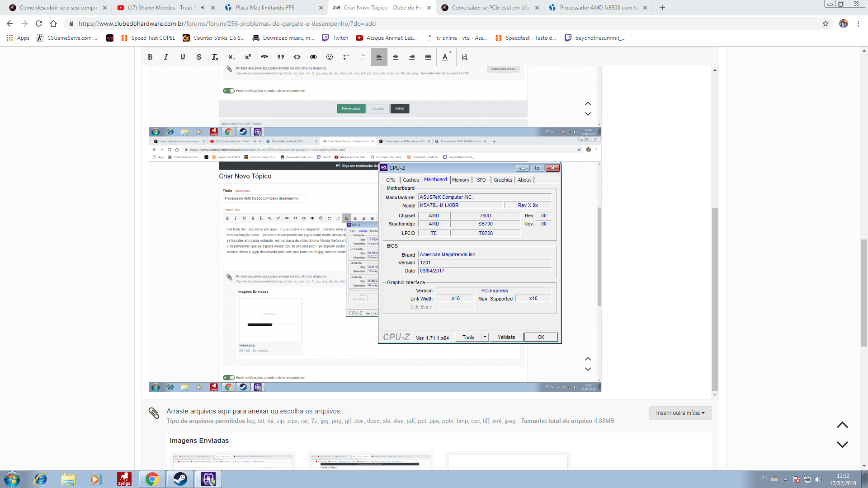Open Zynga app from the taskbar
The image size is (868, 488).
pyautogui.click(x=124, y=479)
